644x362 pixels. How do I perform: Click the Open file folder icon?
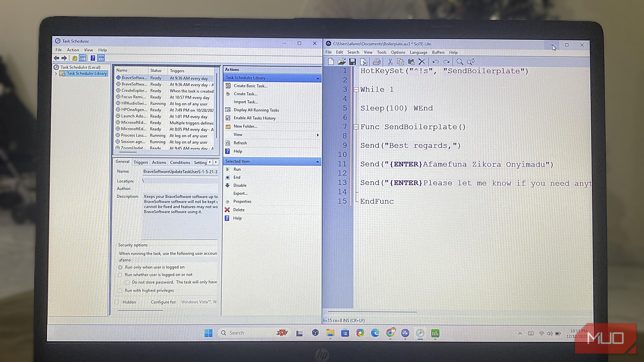pos(342,62)
